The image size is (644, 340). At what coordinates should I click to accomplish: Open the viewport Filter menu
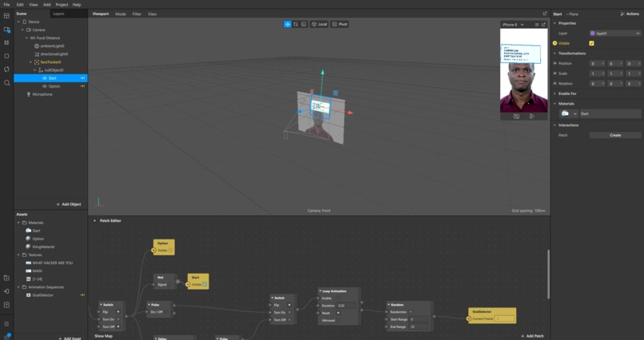(x=137, y=14)
